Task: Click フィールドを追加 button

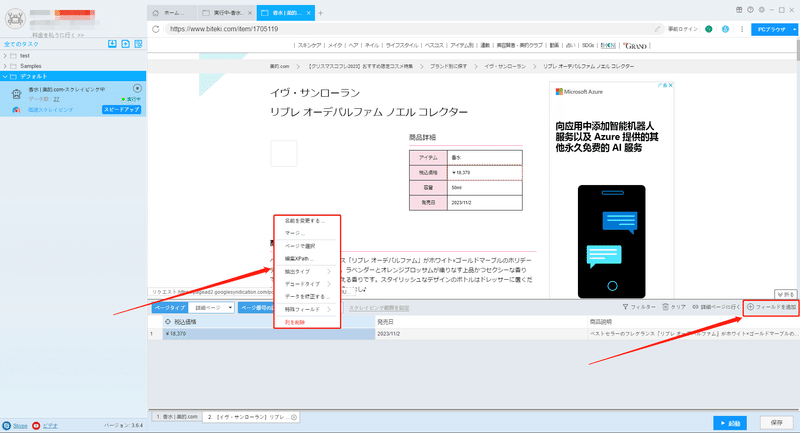Action: pos(771,307)
